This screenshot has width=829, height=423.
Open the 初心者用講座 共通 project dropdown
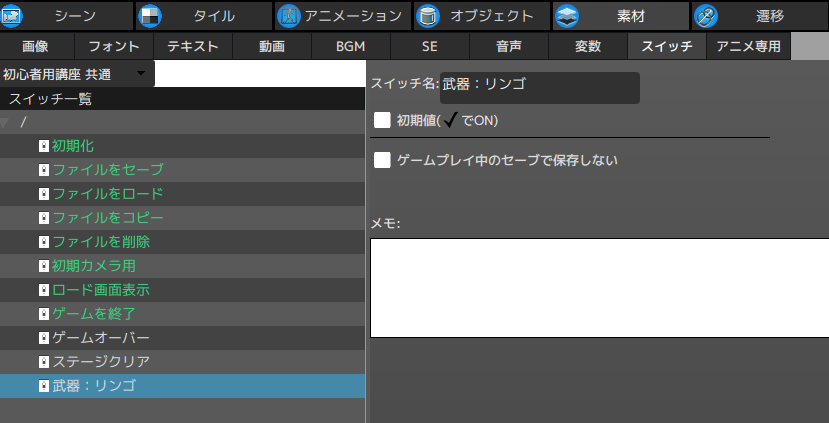[77, 73]
